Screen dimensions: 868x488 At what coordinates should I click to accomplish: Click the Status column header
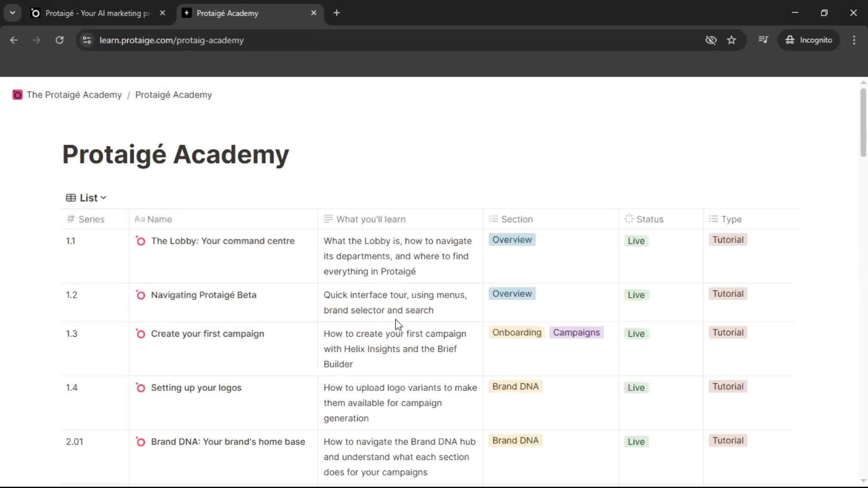pyautogui.click(x=649, y=219)
